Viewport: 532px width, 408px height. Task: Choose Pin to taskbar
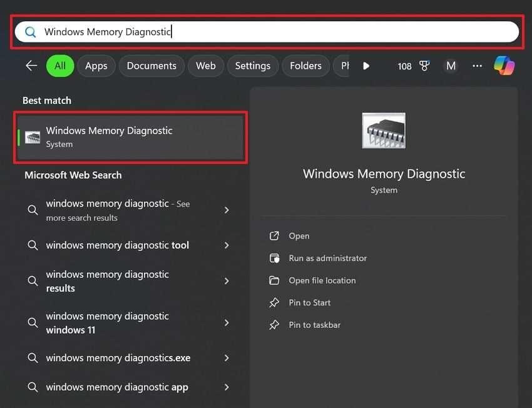[x=315, y=325]
